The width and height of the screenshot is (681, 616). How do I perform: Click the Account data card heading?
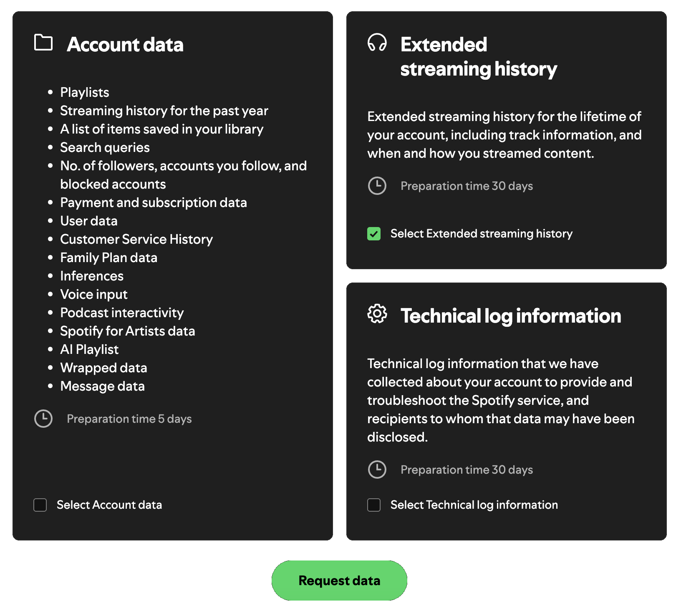pos(126,45)
